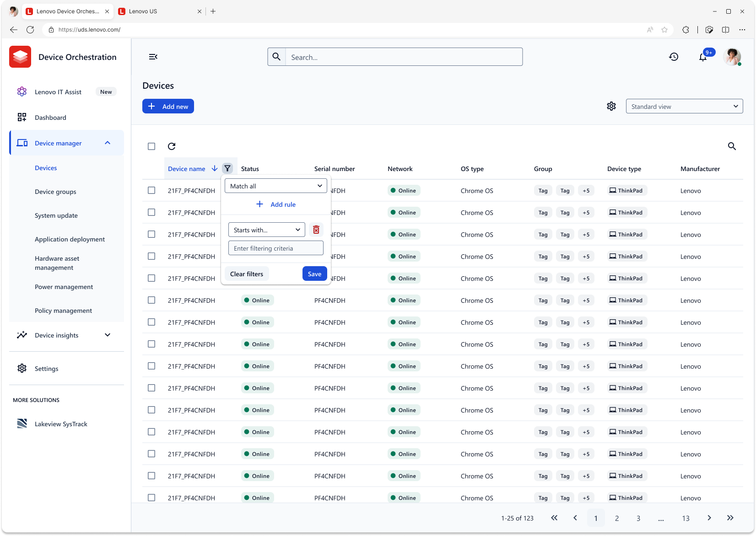Reload the browser page
Image resolution: width=756 pixels, height=536 pixels.
30,30
